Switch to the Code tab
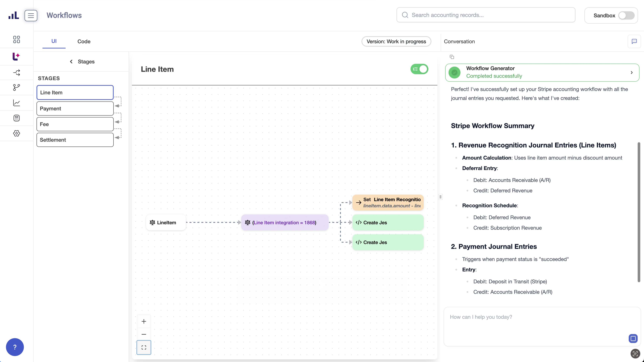 (x=84, y=42)
